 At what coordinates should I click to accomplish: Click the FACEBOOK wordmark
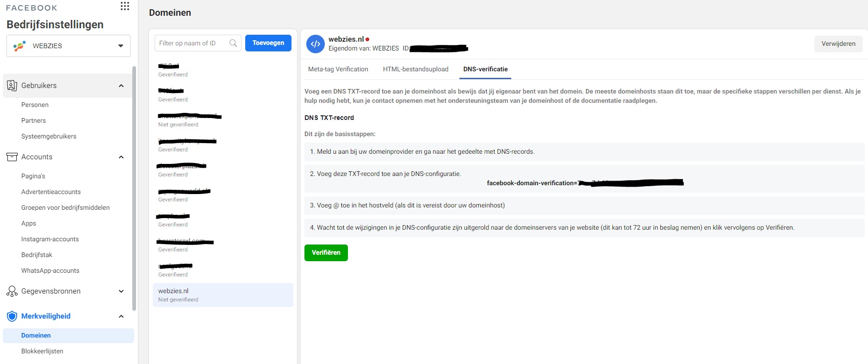pyautogui.click(x=32, y=8)
